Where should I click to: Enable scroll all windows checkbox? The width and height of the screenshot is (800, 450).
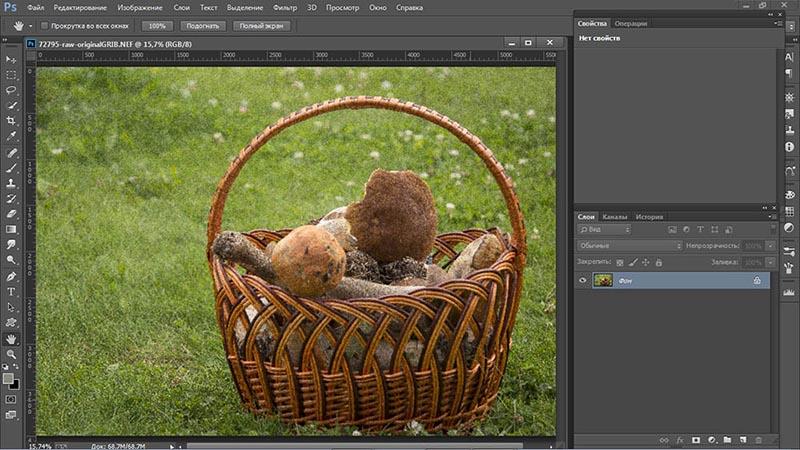(x=44, y=26)
